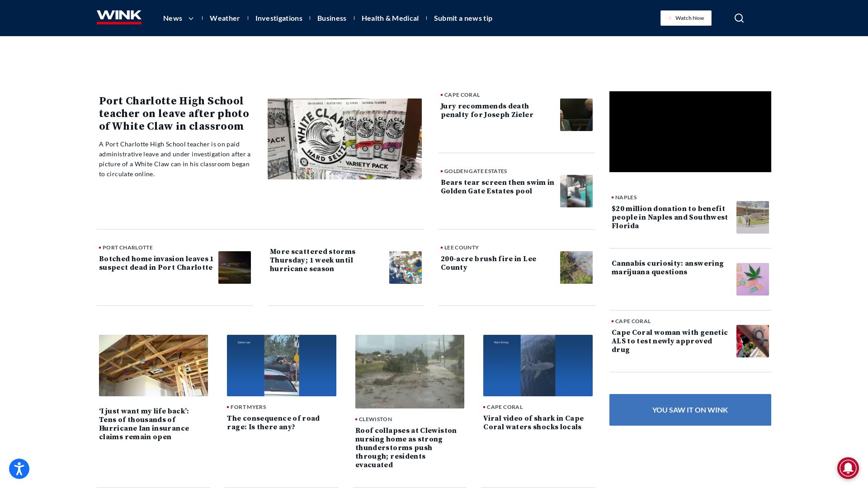Screen dimensions: 868x488
Task: Click Submit a news tip
Action: pyautogui.click(x=463, y=18)
